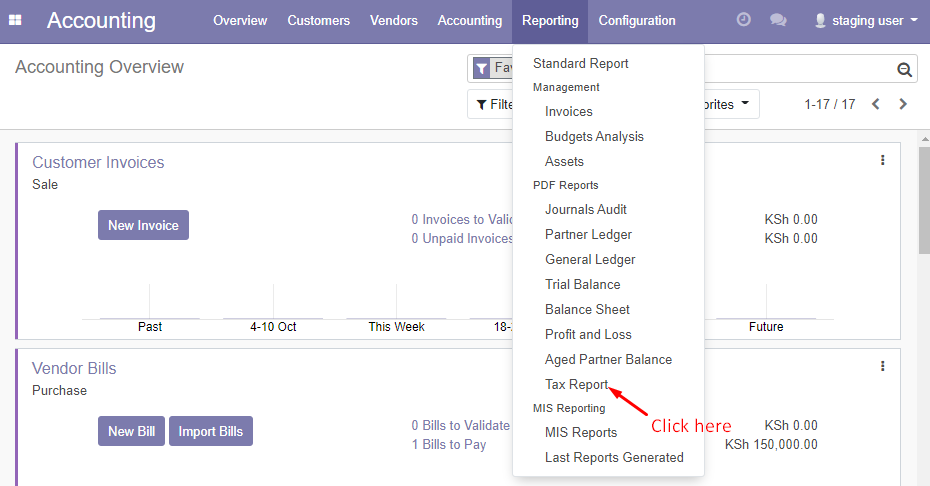This screenshot has width=930, height=486.
Task: Click the Accounting app title
Action: [101, 21]
